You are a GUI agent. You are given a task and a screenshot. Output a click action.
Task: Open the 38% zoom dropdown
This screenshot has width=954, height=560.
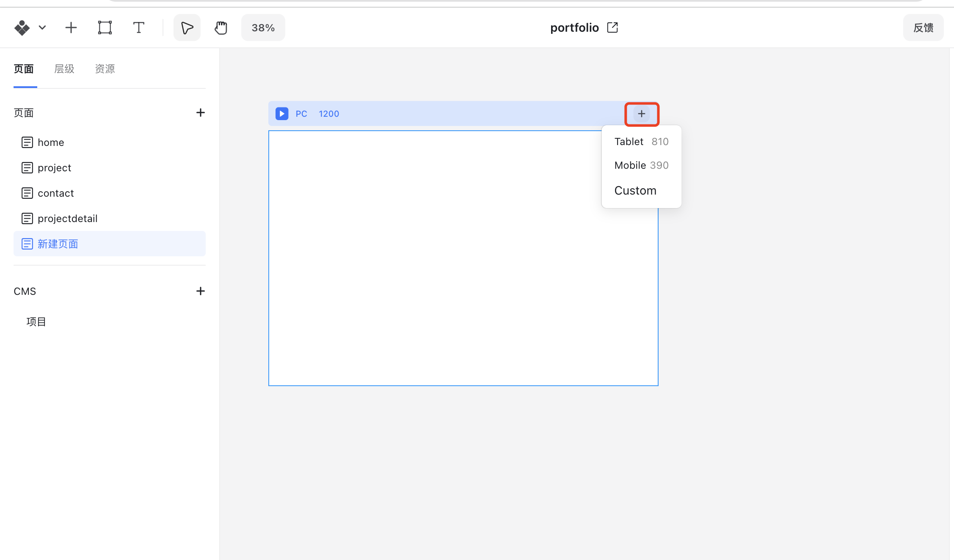(263, 28)
